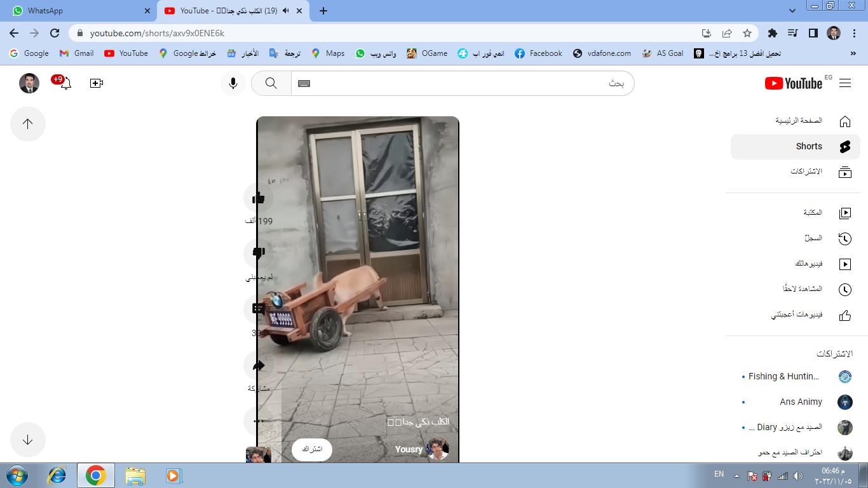
Task: Open the Chrome tab search dropdown
Action: [x=792, y=11]
